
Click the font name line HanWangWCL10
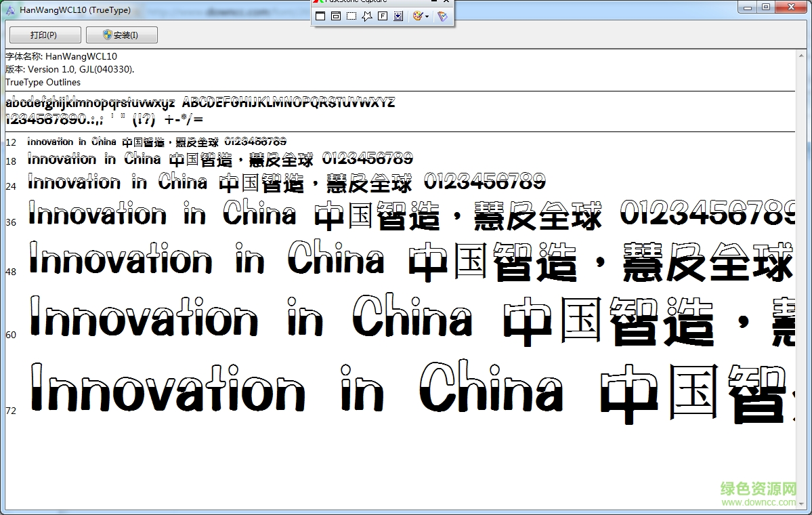coord(61,56)
